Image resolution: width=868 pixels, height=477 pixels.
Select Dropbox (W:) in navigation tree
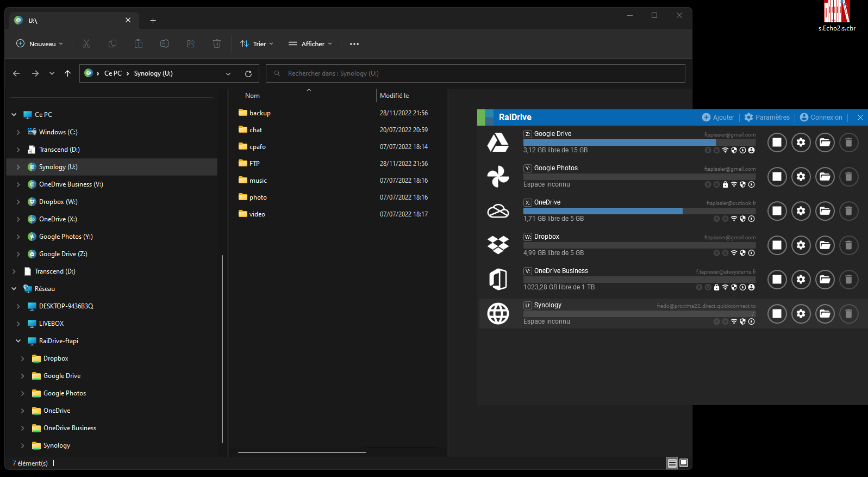click(58, 202)
